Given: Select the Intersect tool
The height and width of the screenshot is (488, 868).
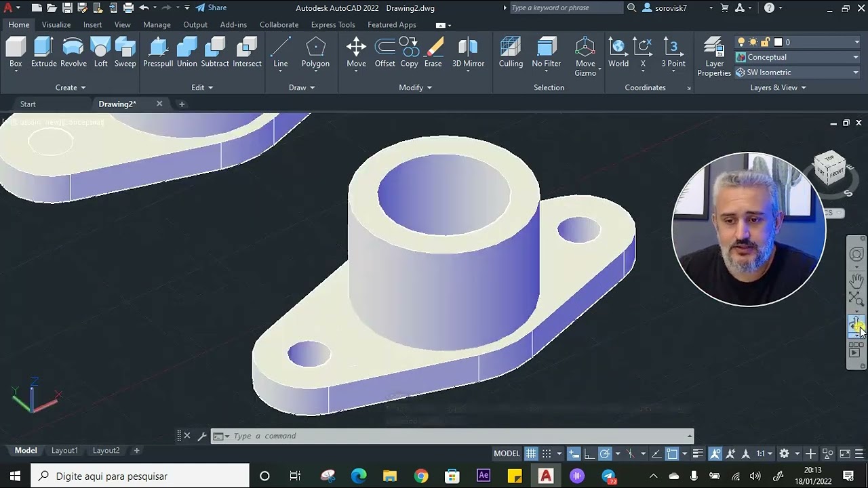Looking at the screenshot, I should click(247, 53).
